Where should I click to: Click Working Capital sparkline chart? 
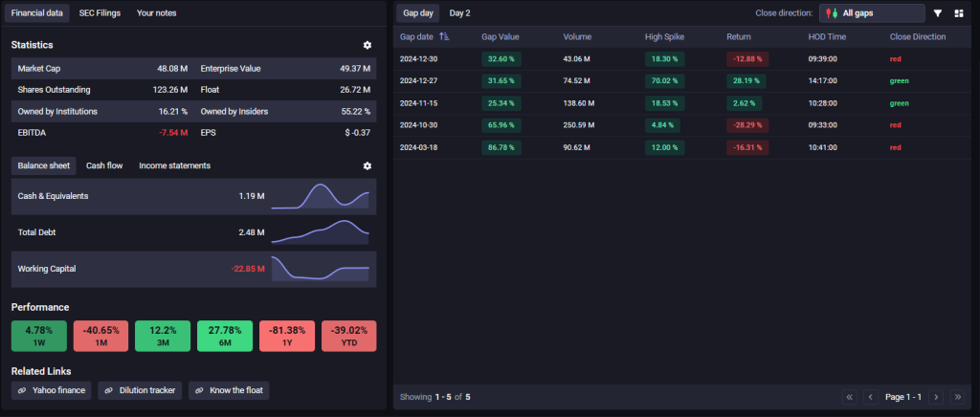point(320,269)
